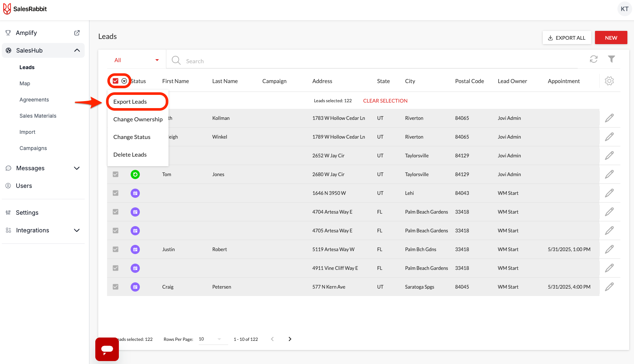Viewport: 634px width, 364px height.
Task: Click the Amplify trophy icon
Action: click(x=8, y=33)
